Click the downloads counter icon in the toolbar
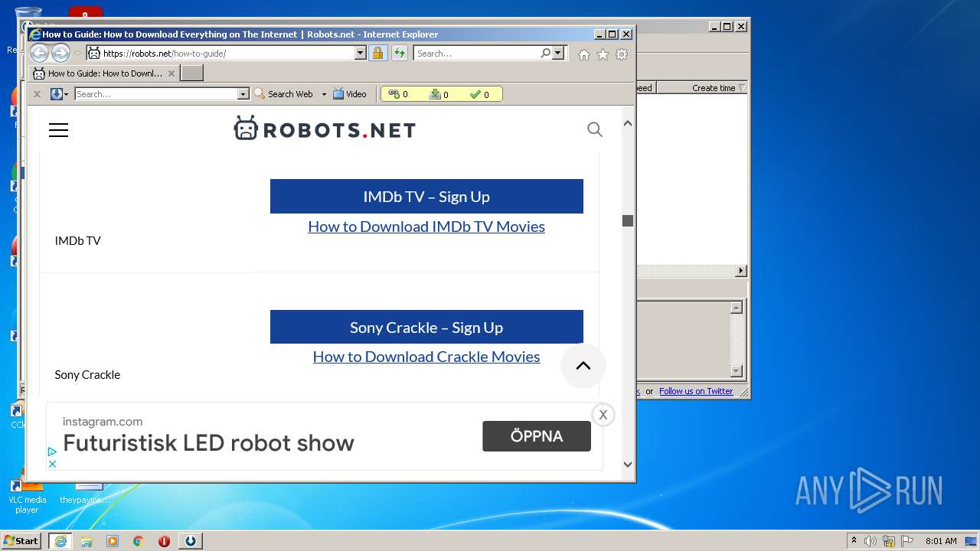980x551 pixels. coord(435,94)
